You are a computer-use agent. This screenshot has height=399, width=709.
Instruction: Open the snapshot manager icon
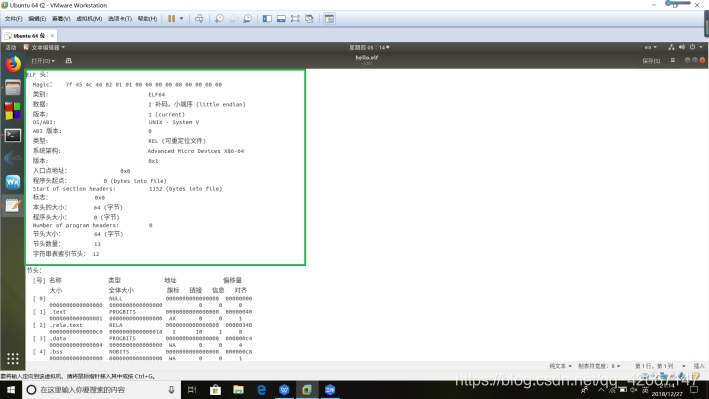(247, 19)
